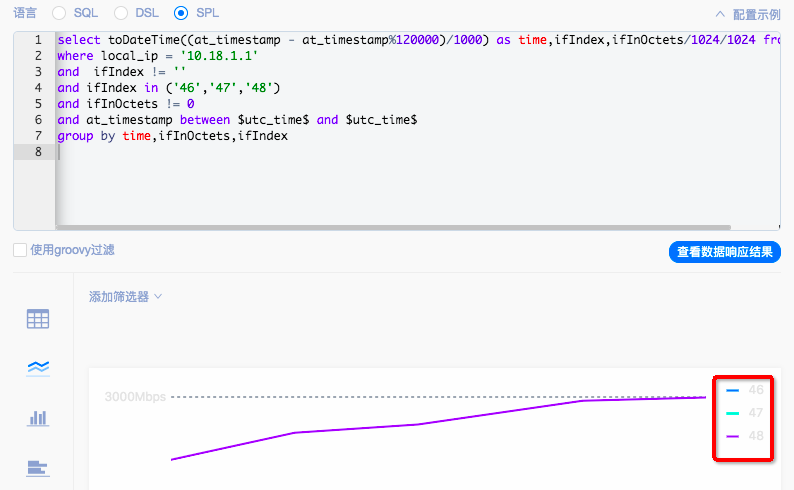Click line number 1 in the gutter

click(38, 39)
